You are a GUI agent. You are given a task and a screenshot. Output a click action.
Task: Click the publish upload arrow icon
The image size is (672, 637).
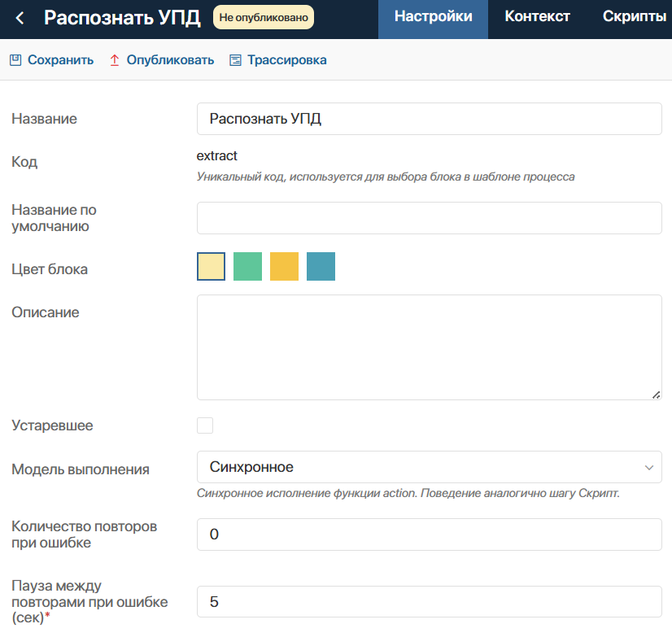click(x=115, y=60)
